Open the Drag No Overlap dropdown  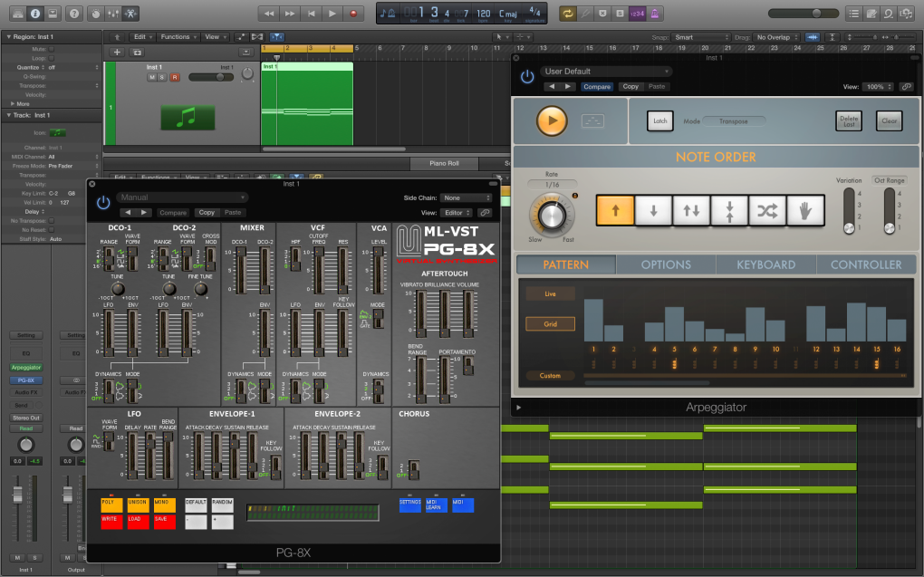coord(776,37)
